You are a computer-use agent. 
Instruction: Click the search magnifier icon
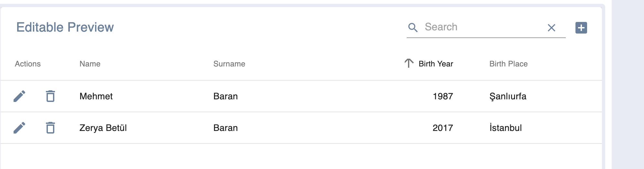tap(413, 27)
